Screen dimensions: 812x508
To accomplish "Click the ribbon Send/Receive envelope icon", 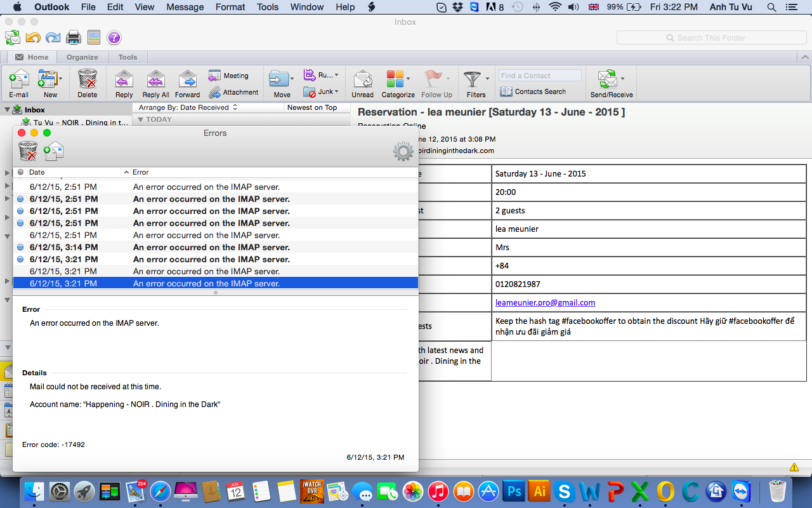I will pos(608,79).
